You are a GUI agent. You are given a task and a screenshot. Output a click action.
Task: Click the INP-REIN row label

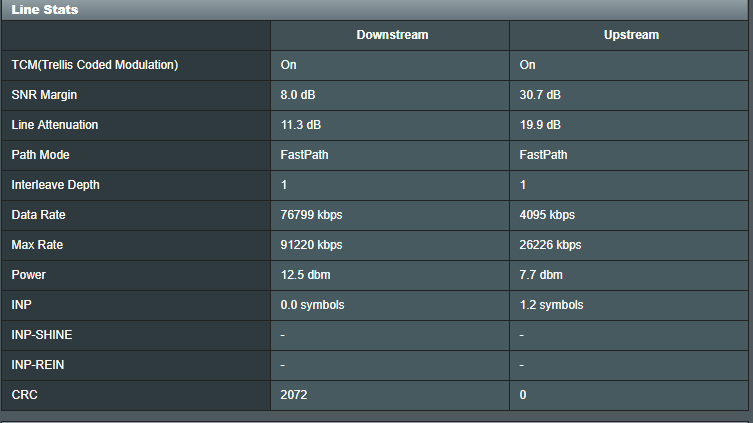[37, 365]
